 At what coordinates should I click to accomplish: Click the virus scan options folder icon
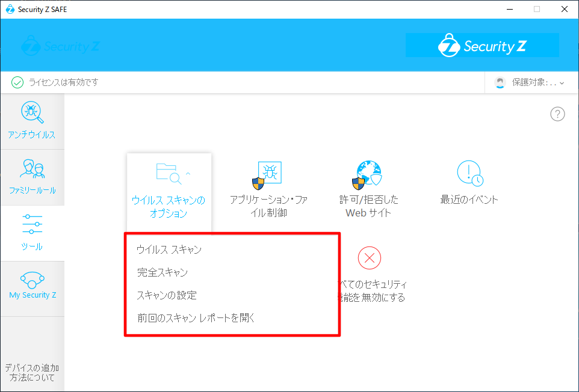tap(167, 173)
